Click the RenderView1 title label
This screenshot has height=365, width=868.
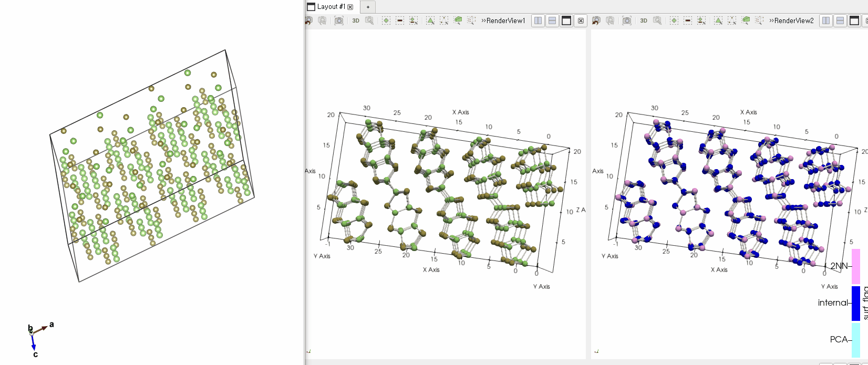tap(505, 20)
